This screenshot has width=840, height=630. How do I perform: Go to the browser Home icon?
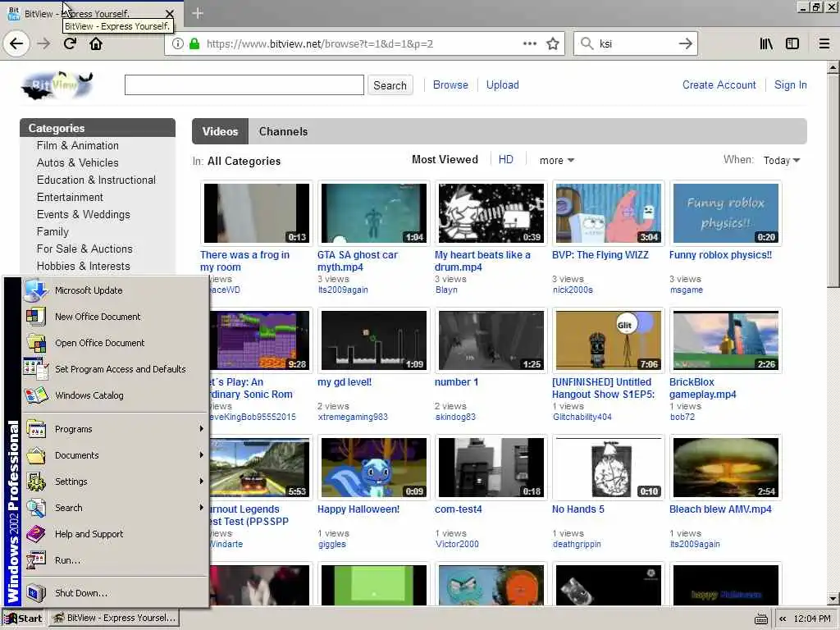pos(96,43)
